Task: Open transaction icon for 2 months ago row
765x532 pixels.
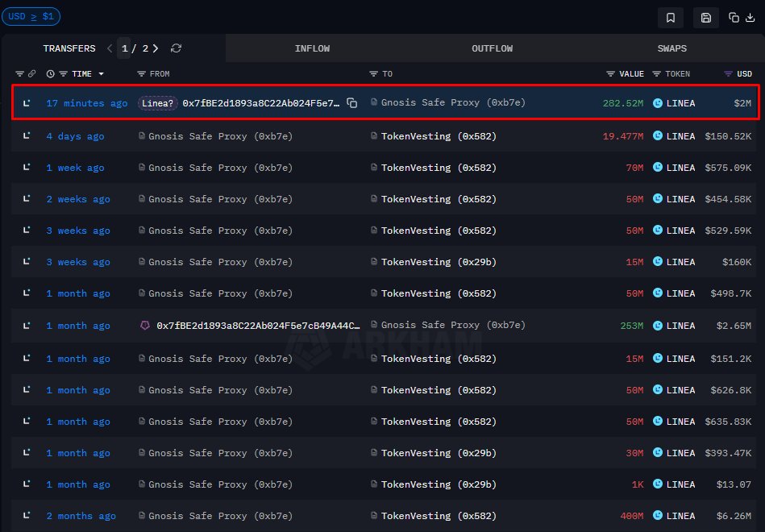Action: coord(27,515)
